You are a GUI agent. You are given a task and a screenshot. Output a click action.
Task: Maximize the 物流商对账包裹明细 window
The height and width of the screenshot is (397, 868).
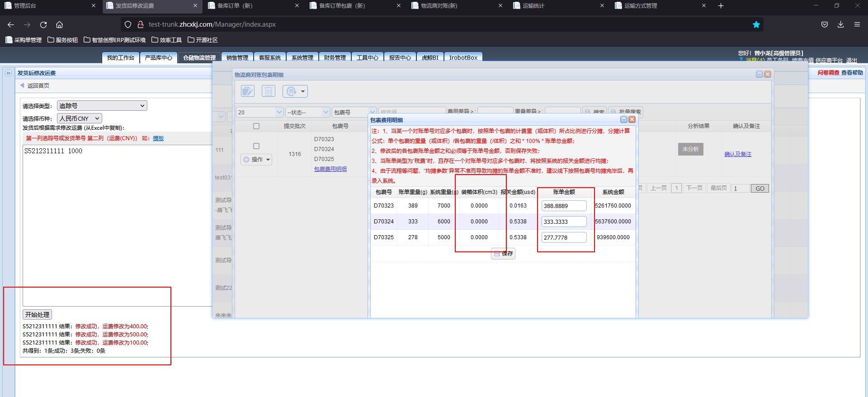click(759, 74)
